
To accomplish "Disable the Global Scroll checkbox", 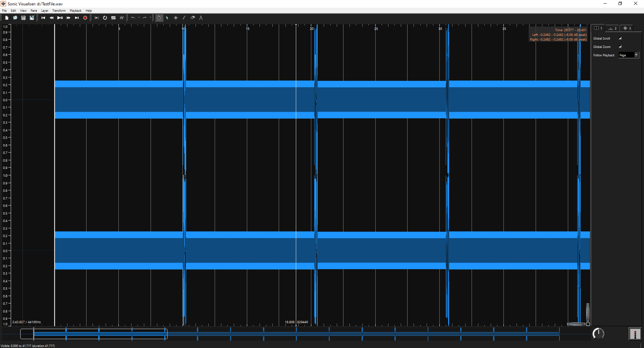I will coord(620,38).
